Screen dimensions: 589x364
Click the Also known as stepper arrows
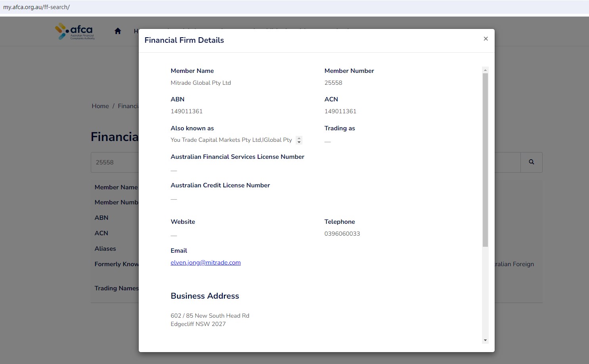pyautogui.click(x=299, y=140)
